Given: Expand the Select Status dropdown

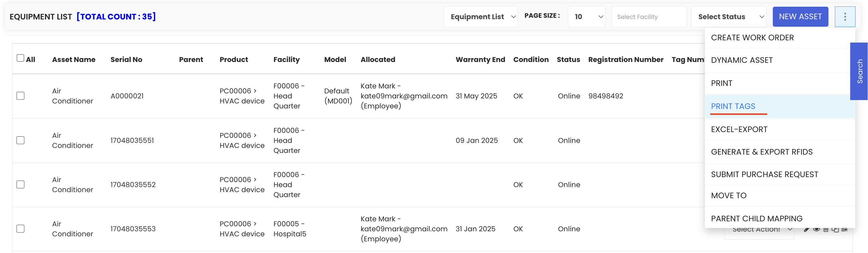Looking at the screenshot, I should click(729, 17).
